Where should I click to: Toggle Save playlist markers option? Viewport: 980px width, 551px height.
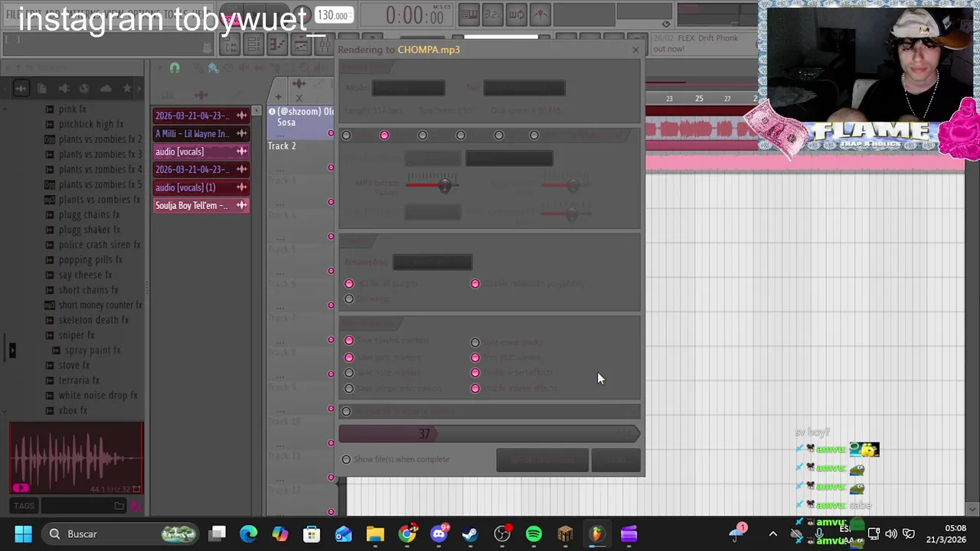point(349,341)
